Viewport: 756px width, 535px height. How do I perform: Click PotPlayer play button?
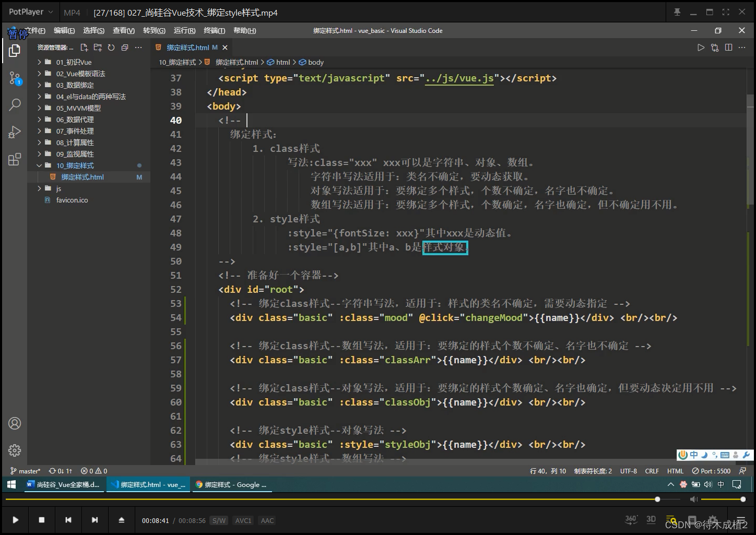(x=15, y=520)
